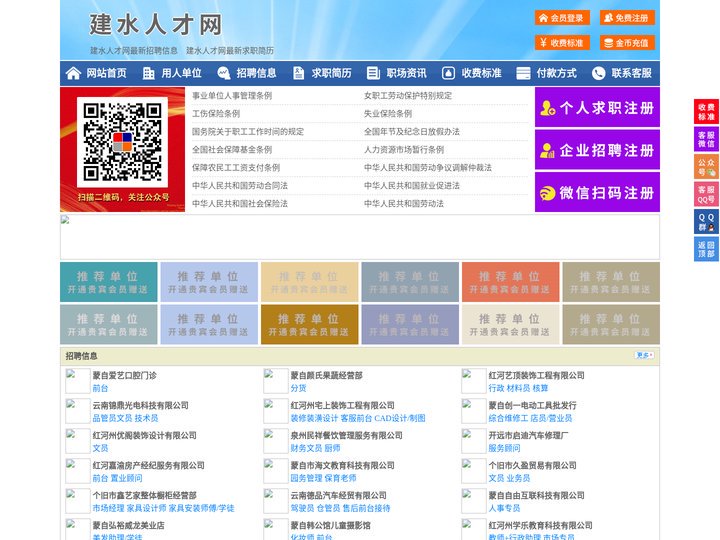
Task: Click logo thumbnail of 红河州优阁装饰设计有限公司
Action: point(78,441)
